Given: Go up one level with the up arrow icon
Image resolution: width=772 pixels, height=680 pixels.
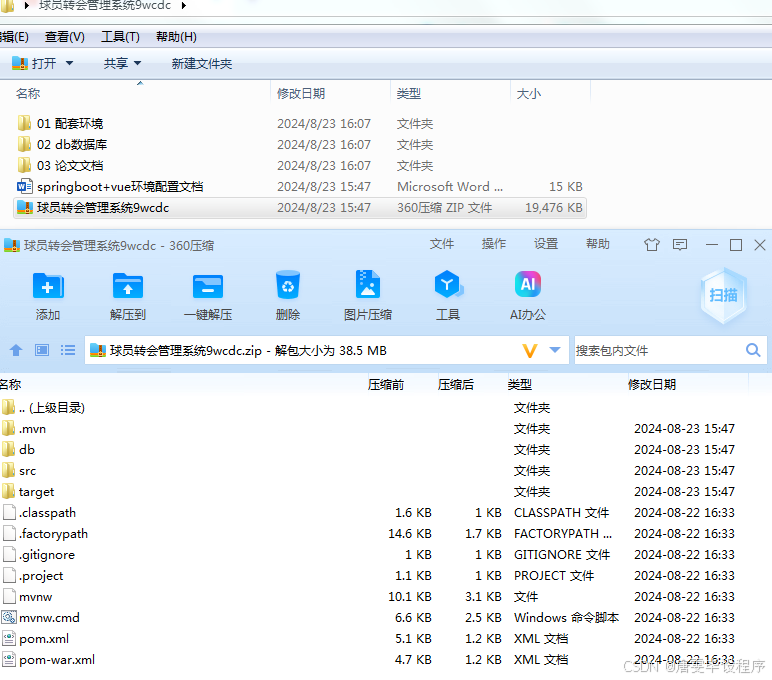Looking at the screenshot, I should click(16, 350).
